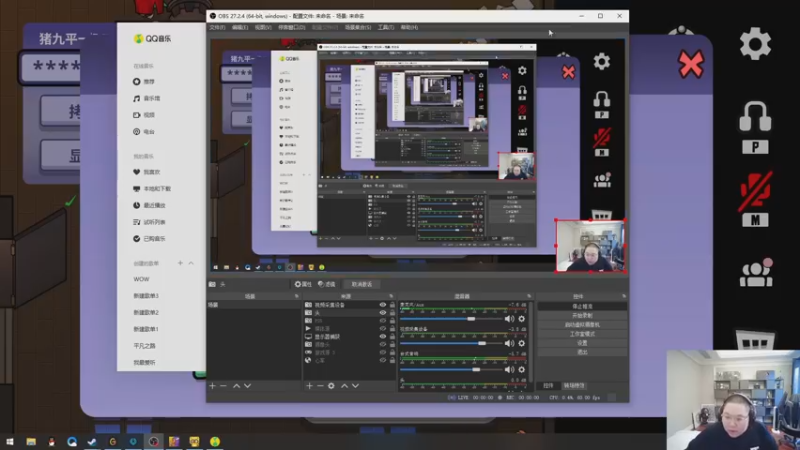
Task: Move source down arrow in OBS sources panel
Action: tap(356, 386)
